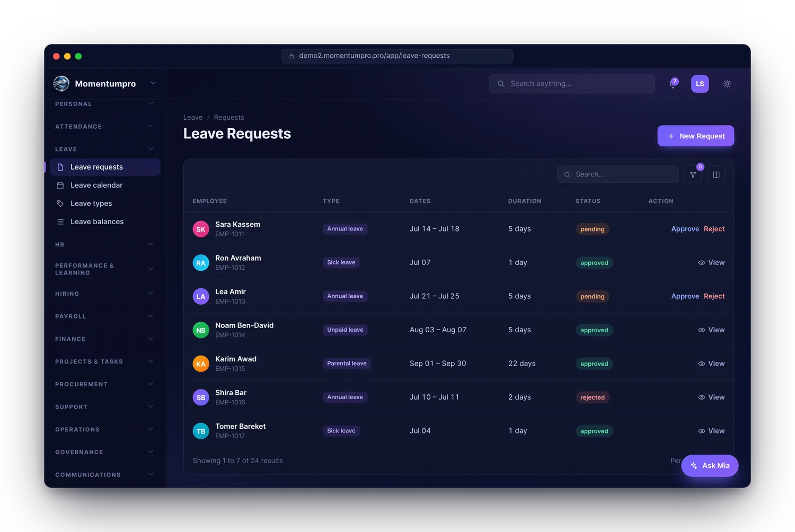
Task: Reject Lea Amir's leave request
Action: click(x=714, y=296)
